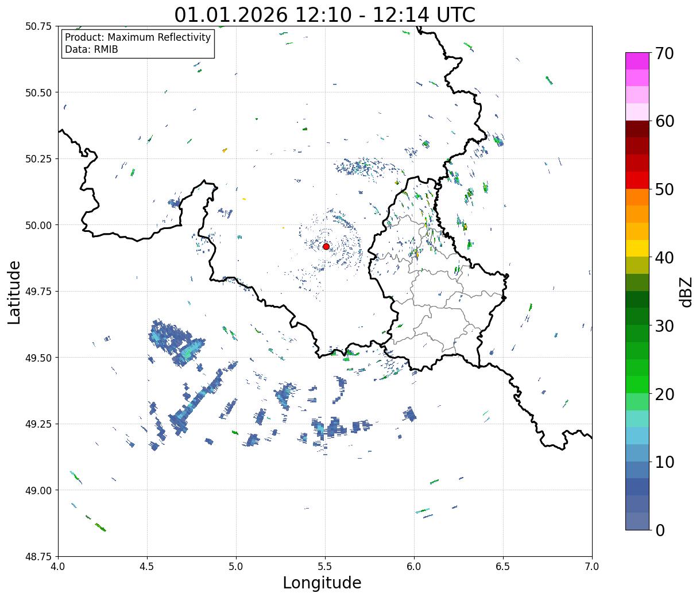The height and width of the screenshot is (597, 700).
Task: Click the yellow colorbar segment above 40
Action: [x=637, y=248]
